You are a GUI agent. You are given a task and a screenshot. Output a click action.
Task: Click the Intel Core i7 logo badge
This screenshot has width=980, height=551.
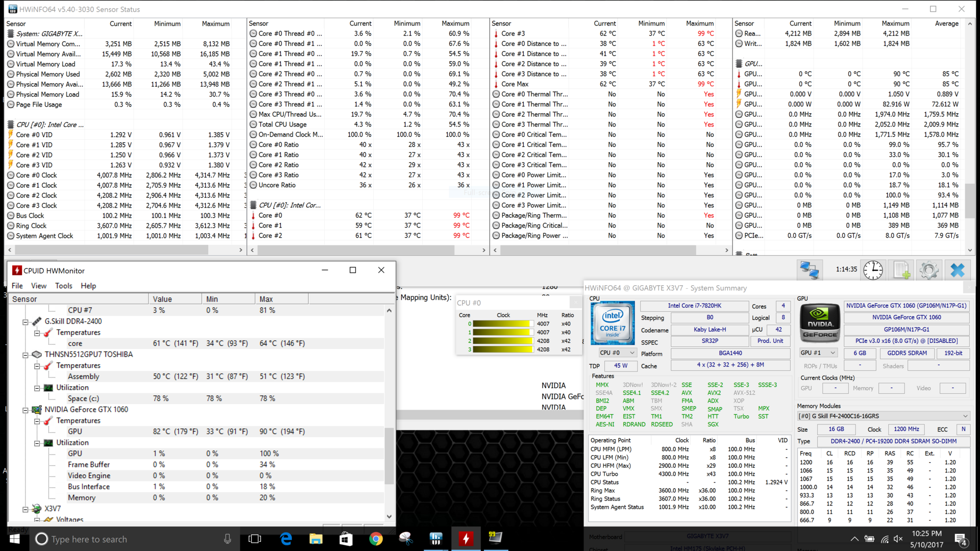tap(612, 323)
